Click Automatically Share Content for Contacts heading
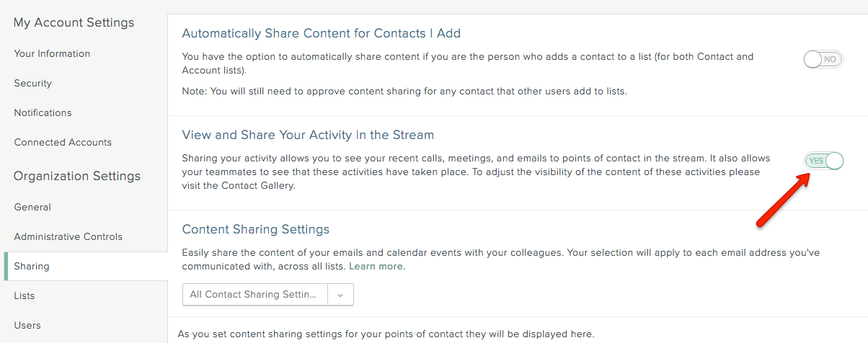The width and height of the screenshot is (868, 343). (322, 33)
